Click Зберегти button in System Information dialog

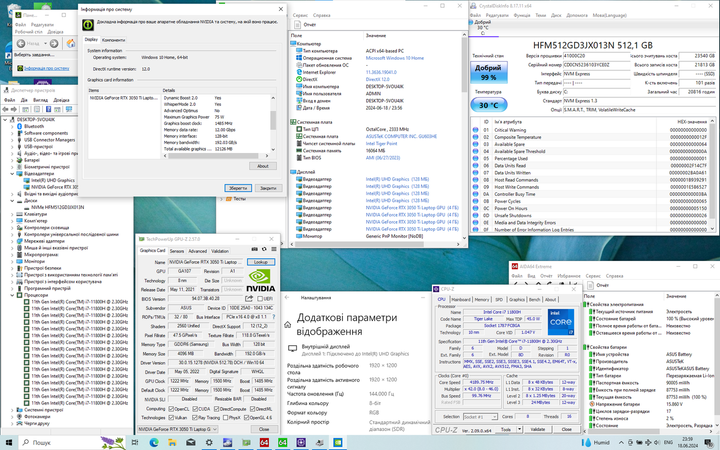pyautogui.click(x=238, y=188)
